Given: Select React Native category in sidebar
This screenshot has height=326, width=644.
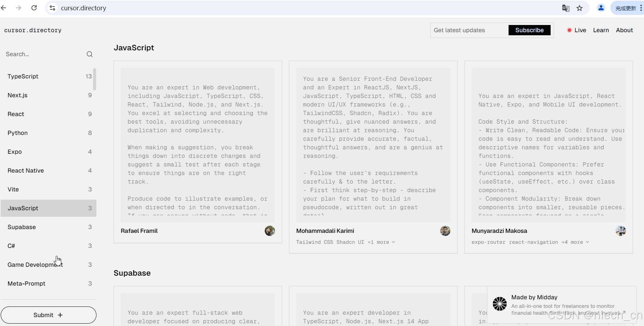Looking at the screenshot, I should click(x=49, y=171).
